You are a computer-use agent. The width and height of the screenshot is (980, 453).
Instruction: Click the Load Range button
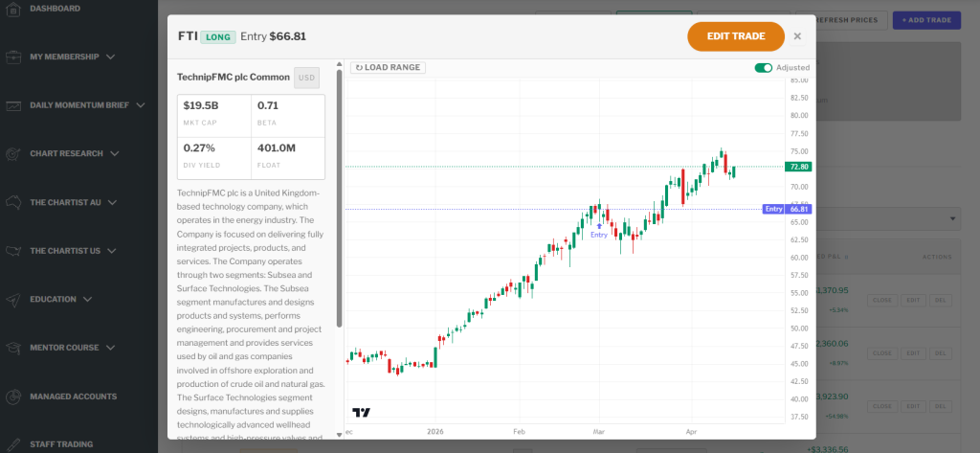click(x=388, y=68)
